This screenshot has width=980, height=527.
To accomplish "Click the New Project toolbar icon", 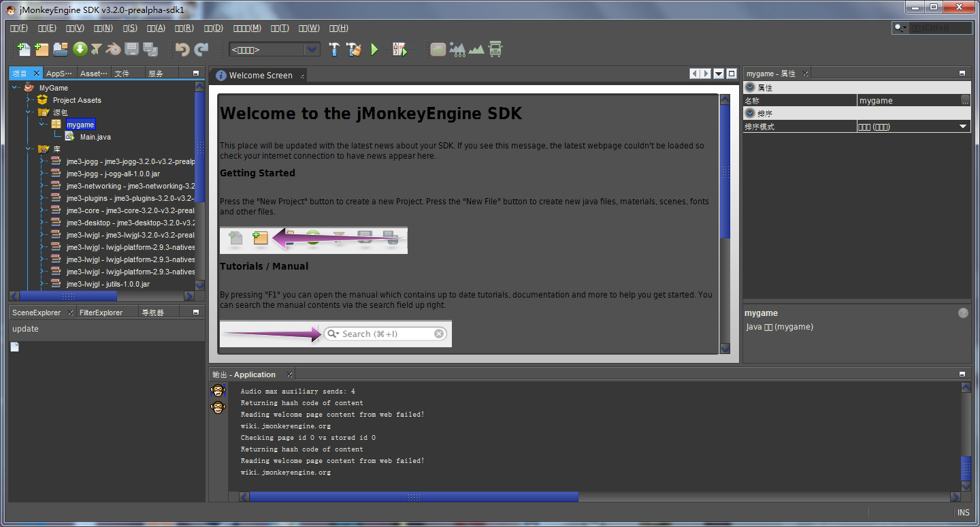I will pyautogui.click(x=42, y=49).
